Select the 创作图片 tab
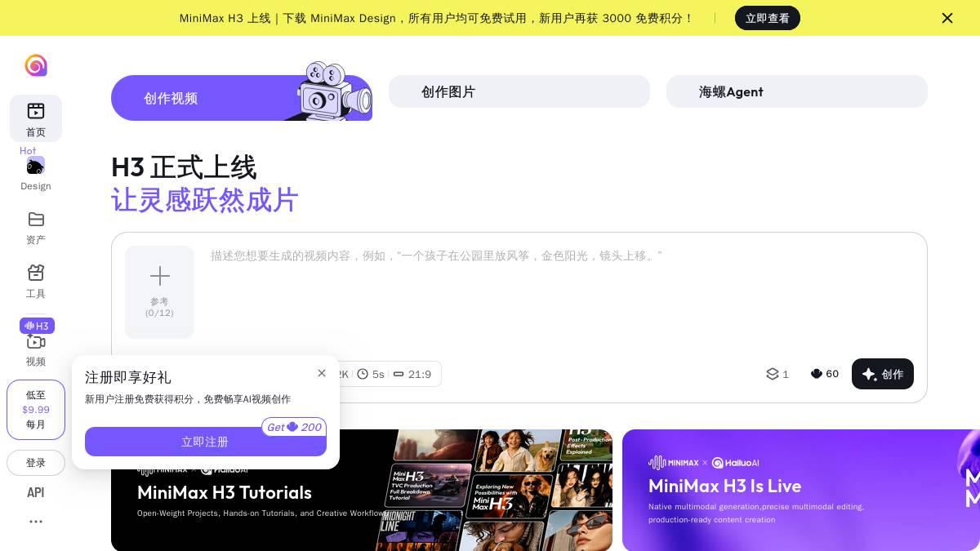The image size is (980, 551). (519, 91)
